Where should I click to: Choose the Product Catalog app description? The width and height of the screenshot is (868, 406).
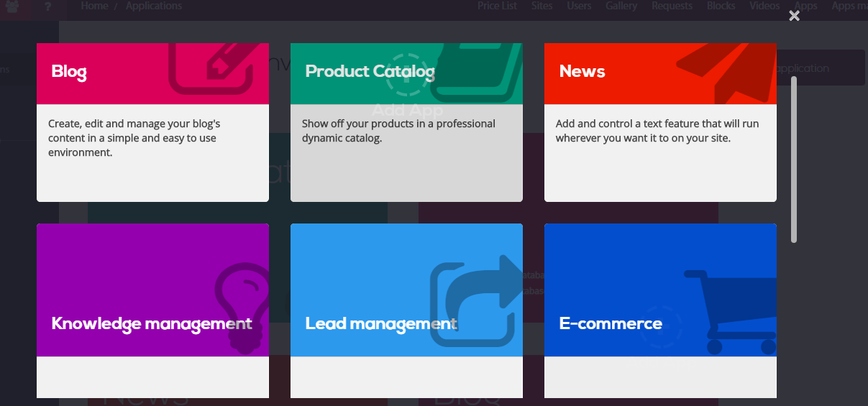(x=398, y=131)
